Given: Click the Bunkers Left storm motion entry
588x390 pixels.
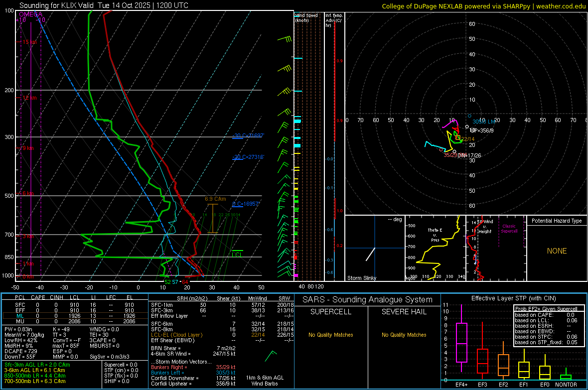Looking at the screenshot, I should (193, 373).
